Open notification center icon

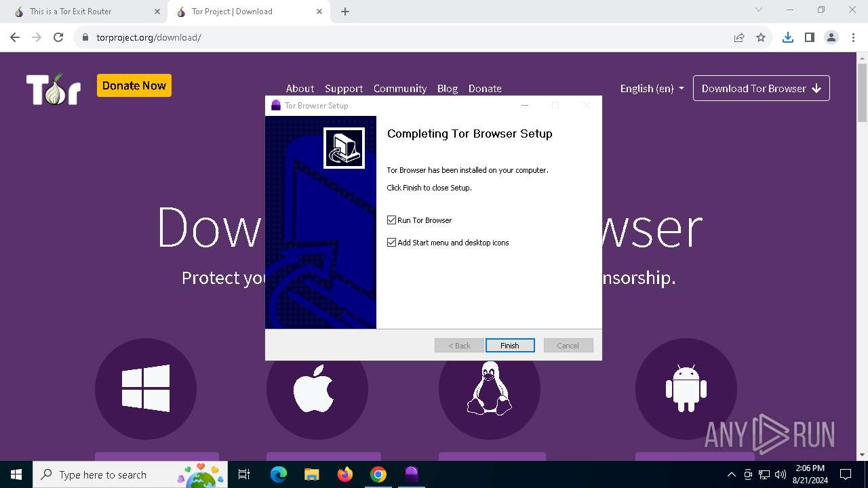[846, 474]
